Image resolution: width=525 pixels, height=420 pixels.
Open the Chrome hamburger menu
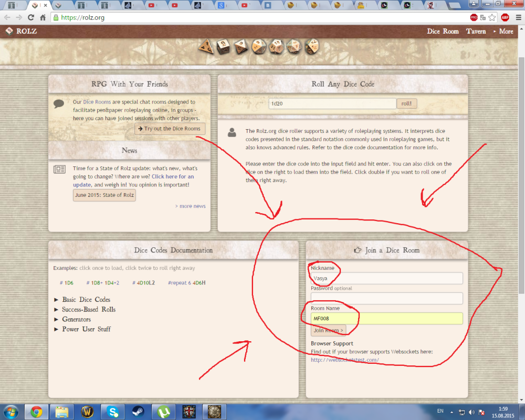[518, 17]
